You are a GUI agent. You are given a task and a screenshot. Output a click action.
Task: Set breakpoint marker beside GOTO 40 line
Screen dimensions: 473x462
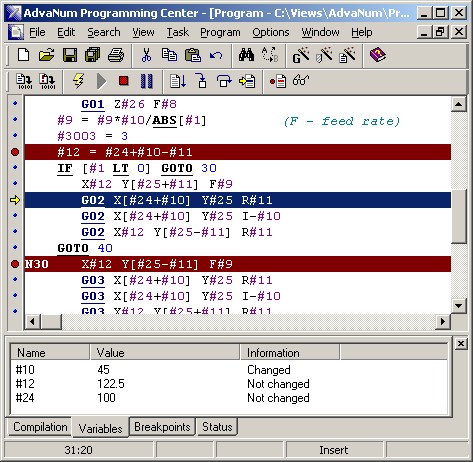[x=15, y=248]
